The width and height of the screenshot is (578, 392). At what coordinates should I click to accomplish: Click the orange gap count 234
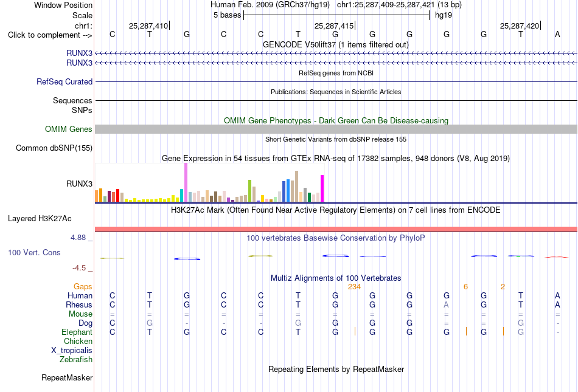tap(354, 286)
